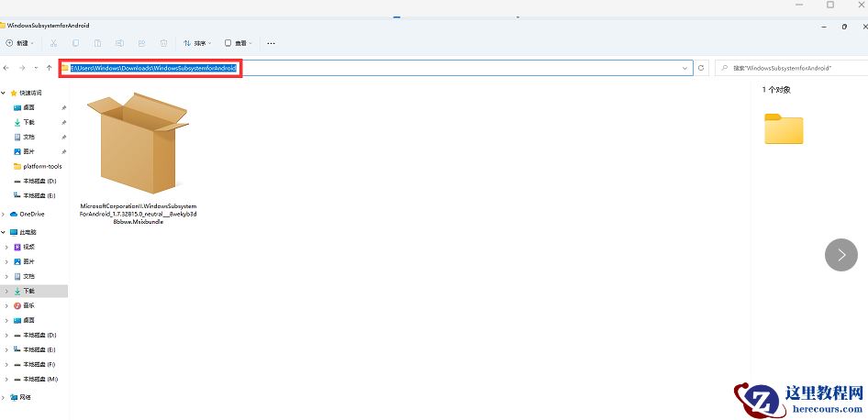Collapse the 此电脑 tree node
Viewport: 868px width, 420px height.
4,232
